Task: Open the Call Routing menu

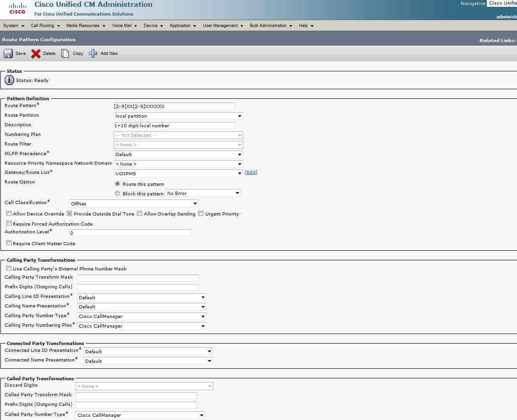Action: (x=45, y=25)
